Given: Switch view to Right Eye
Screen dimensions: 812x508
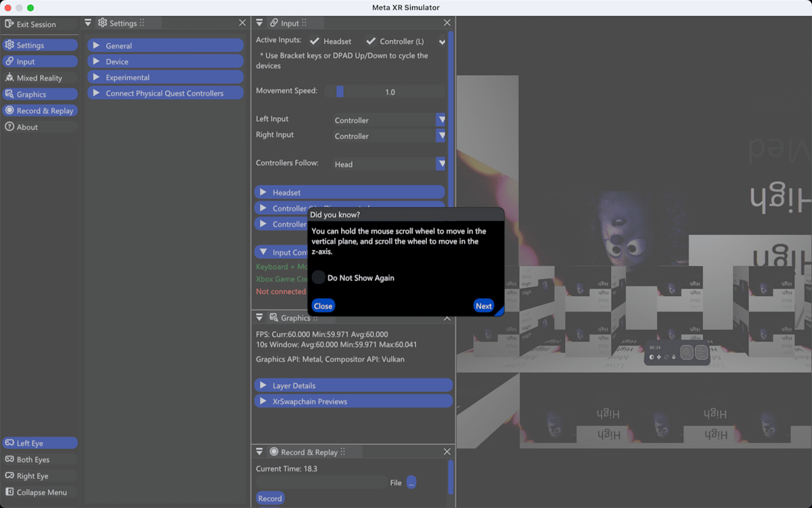Looking at the screenshot, I should click(39, 475).
